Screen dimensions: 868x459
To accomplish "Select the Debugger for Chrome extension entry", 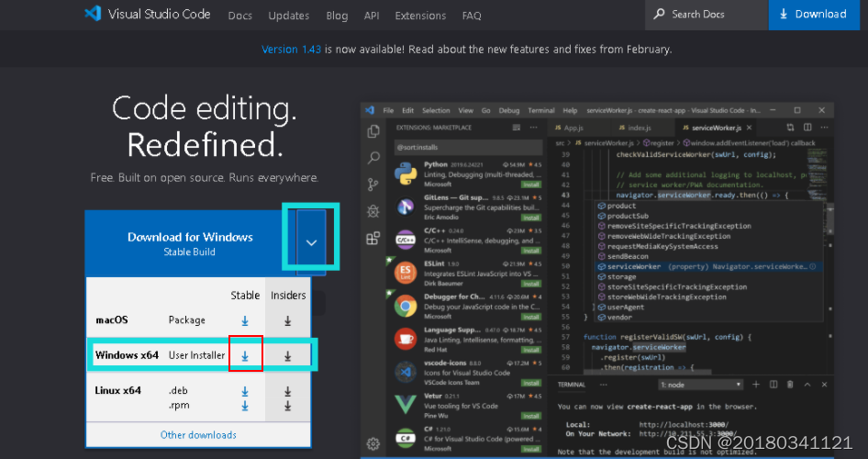I will click(x=468, y=307).
